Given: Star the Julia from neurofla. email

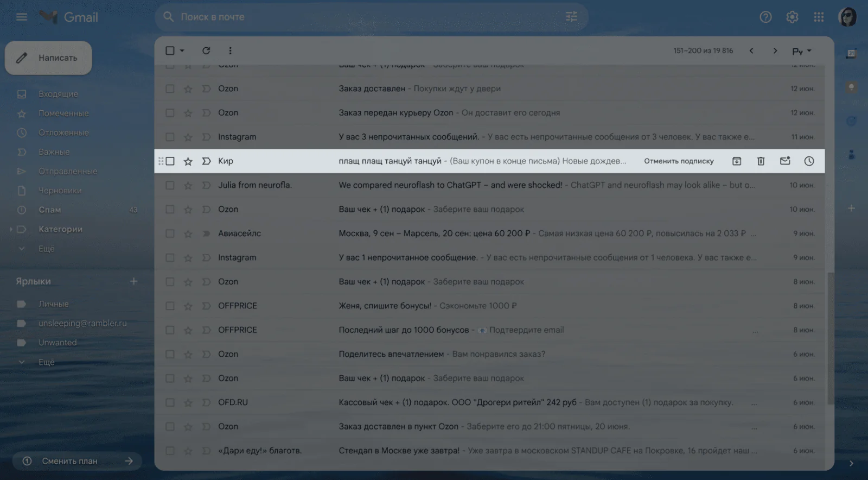Looking at the screenshot, I should [188, 185].
